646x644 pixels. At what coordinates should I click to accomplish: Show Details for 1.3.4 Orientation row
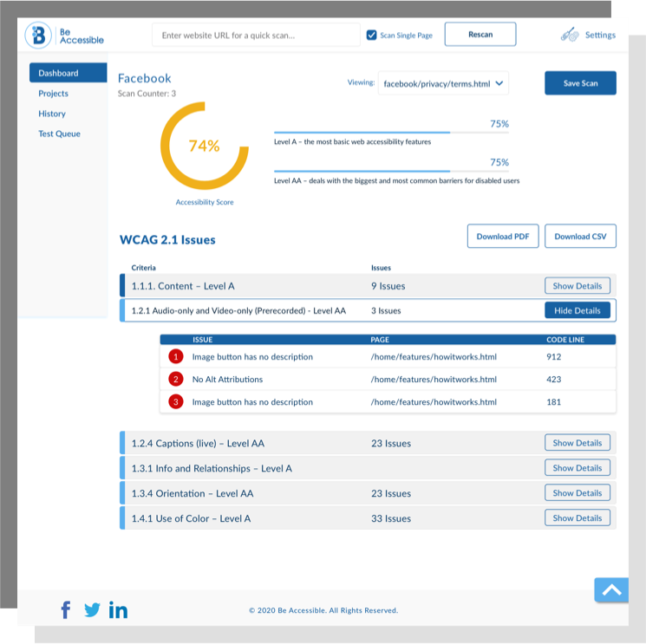[577, 493]
